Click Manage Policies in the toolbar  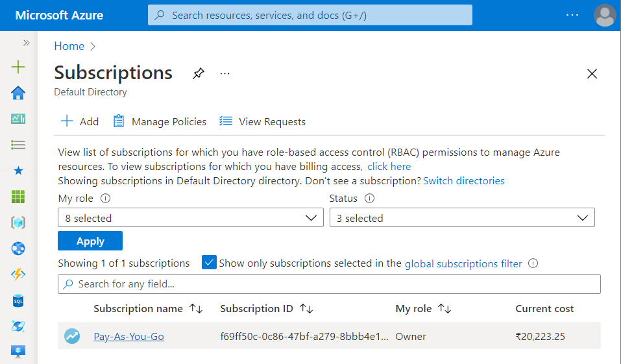pyautogui.click(x=160, y=121)
